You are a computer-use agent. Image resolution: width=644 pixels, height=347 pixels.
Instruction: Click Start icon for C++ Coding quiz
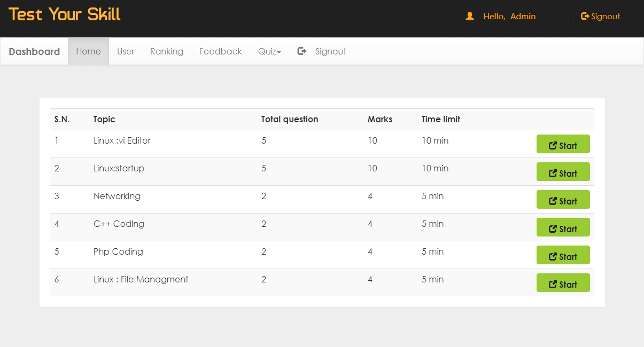pos(553,229)
